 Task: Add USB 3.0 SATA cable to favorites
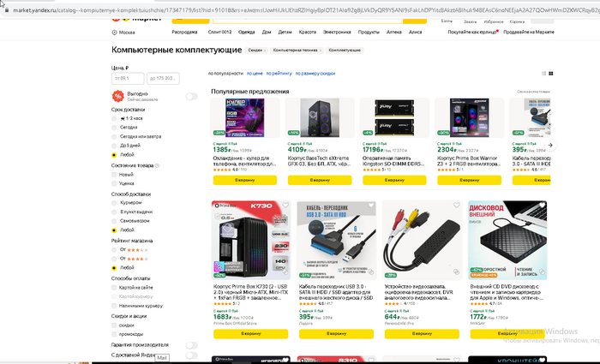371,206
